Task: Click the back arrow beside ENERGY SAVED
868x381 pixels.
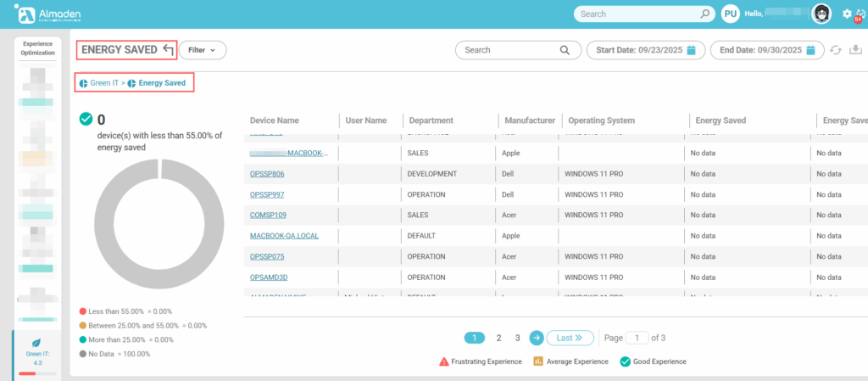Action: point(168,50)
